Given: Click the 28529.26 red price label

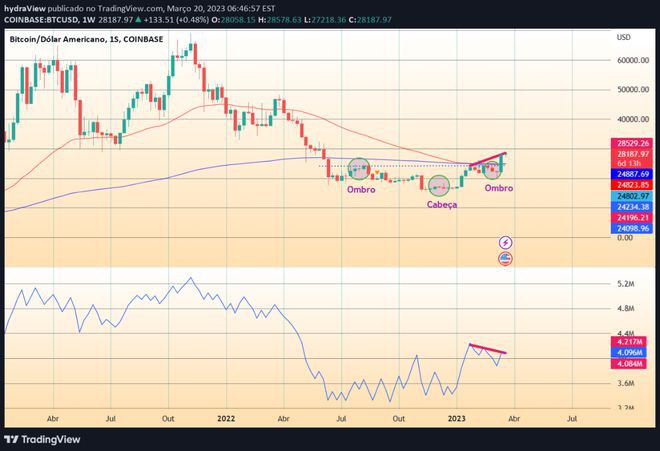Looking at the screenshot, I should [x=633, y=143].
